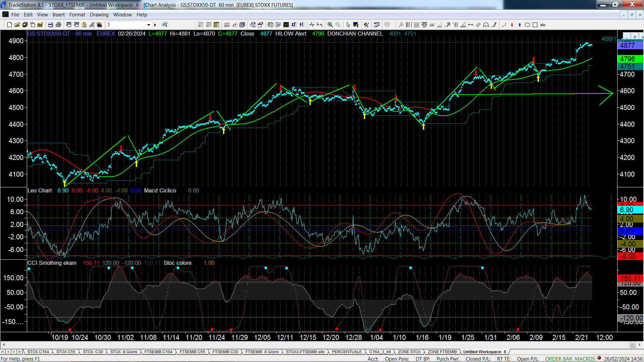Click the printer icon to print
The width and height of the screenshot is (644, 362).
(x=58, y=25)
